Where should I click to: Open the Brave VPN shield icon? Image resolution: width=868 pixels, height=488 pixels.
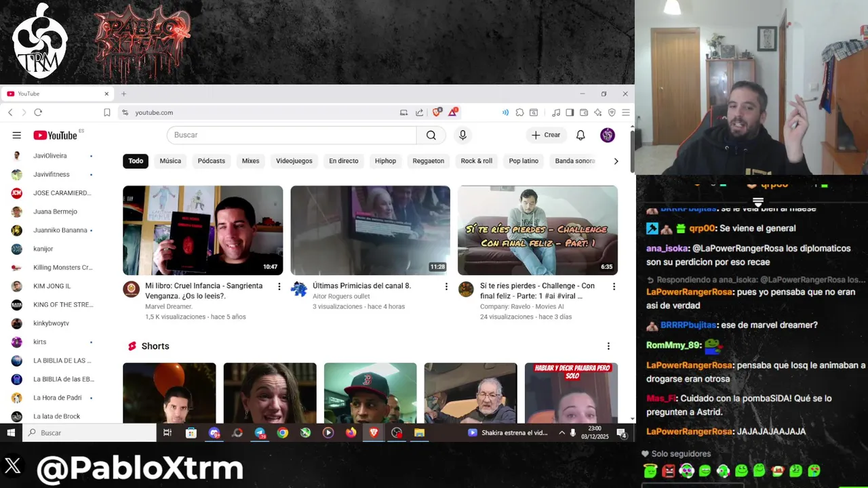click(612, 113)
